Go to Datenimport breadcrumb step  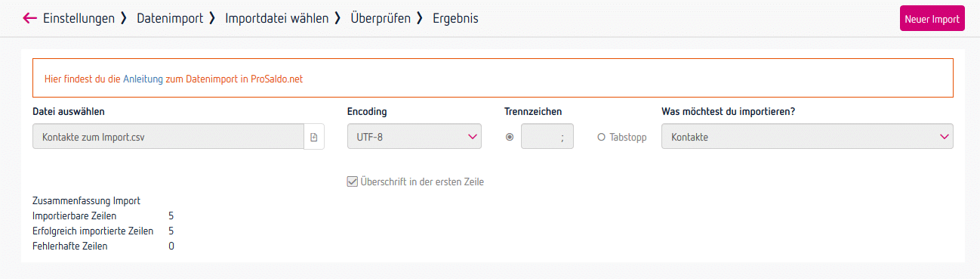pos(170,18)
